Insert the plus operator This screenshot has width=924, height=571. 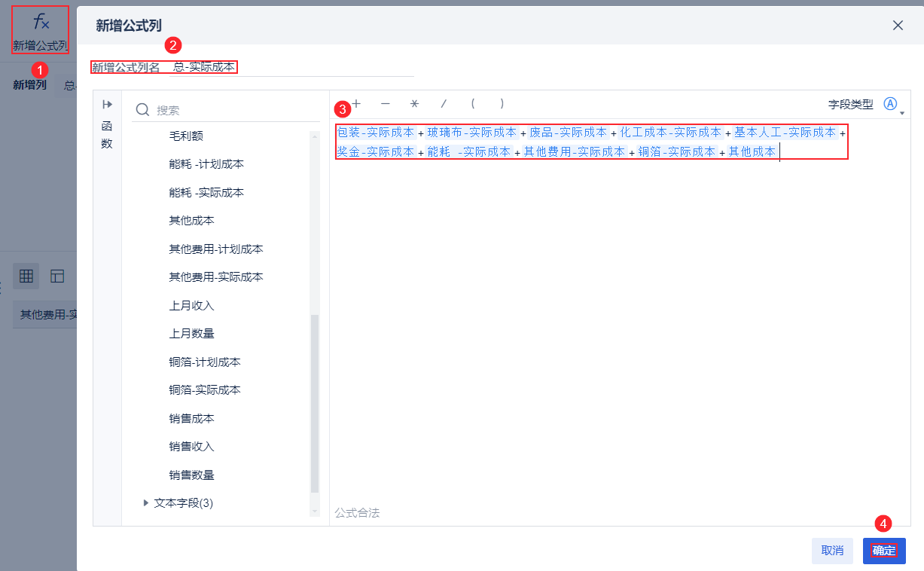[357, 104]
